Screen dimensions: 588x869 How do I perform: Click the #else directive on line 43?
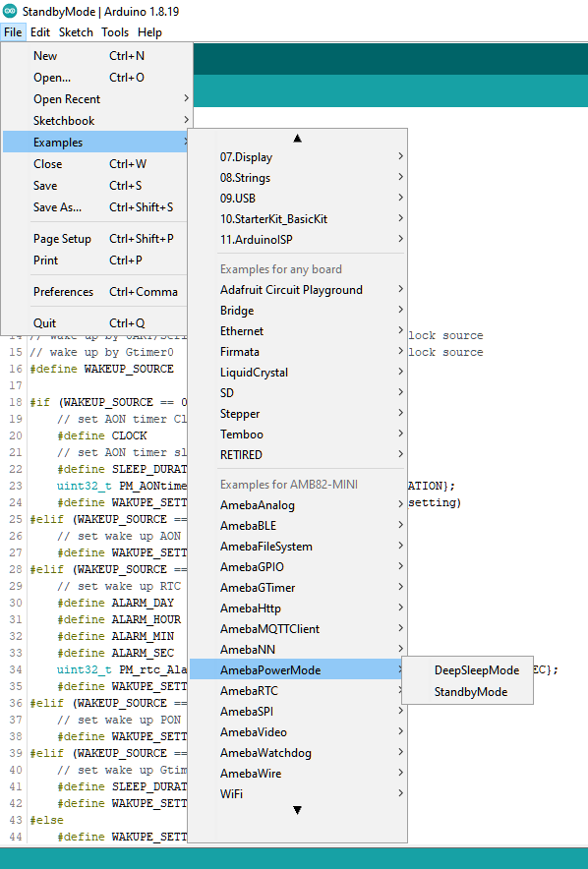click(46, 820)
